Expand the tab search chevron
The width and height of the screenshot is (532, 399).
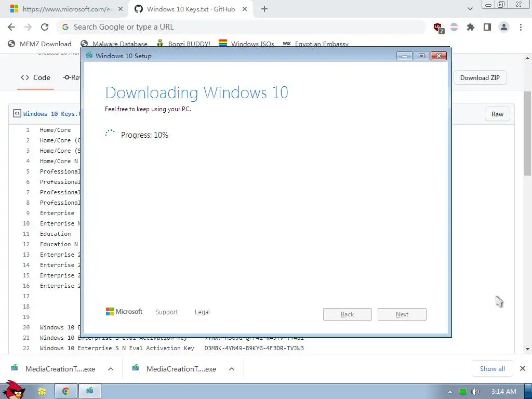point(470,9)
